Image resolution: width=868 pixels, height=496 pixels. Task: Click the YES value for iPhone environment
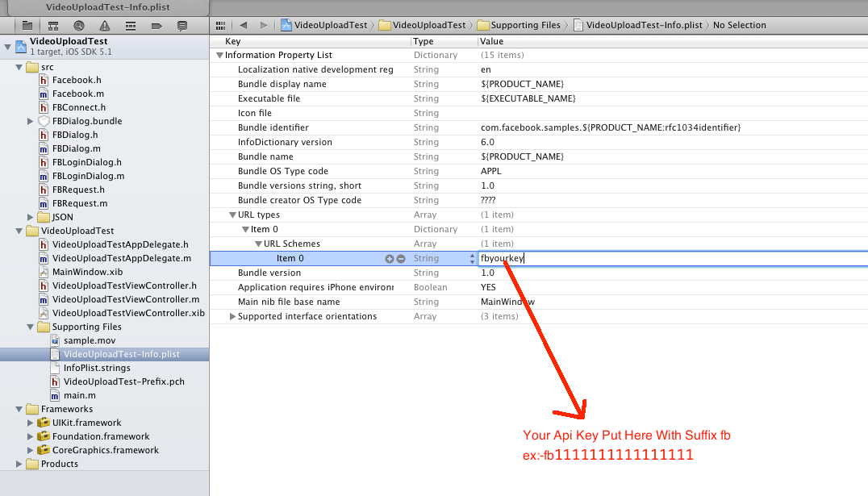[488, 287]
